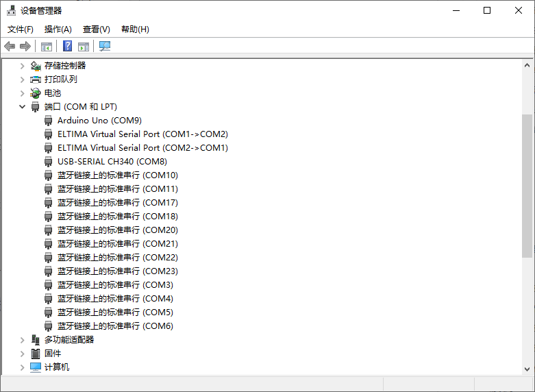Open the 文件(F) menu
Screen dimensions: 535x392
click(21, 29)
